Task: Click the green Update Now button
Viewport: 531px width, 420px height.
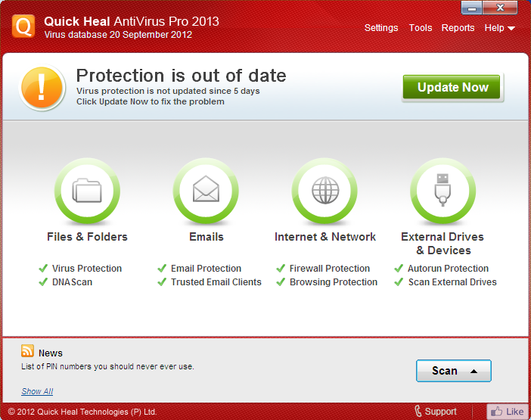Action: point(452,87)
